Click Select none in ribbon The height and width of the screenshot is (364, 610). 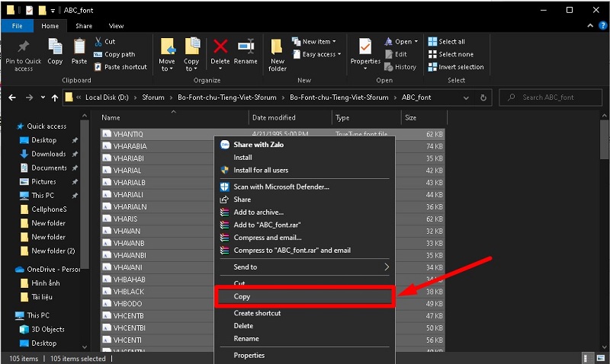451,54
